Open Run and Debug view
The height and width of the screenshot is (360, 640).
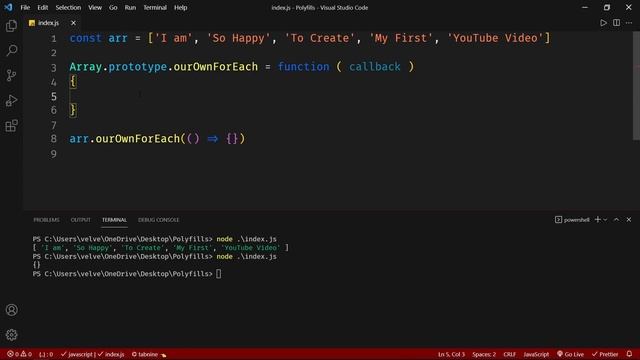tap(11, 100)
